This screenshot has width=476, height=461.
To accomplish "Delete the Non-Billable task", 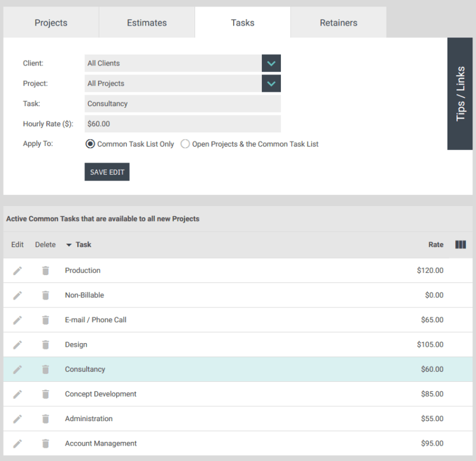I will pos(45,295).
